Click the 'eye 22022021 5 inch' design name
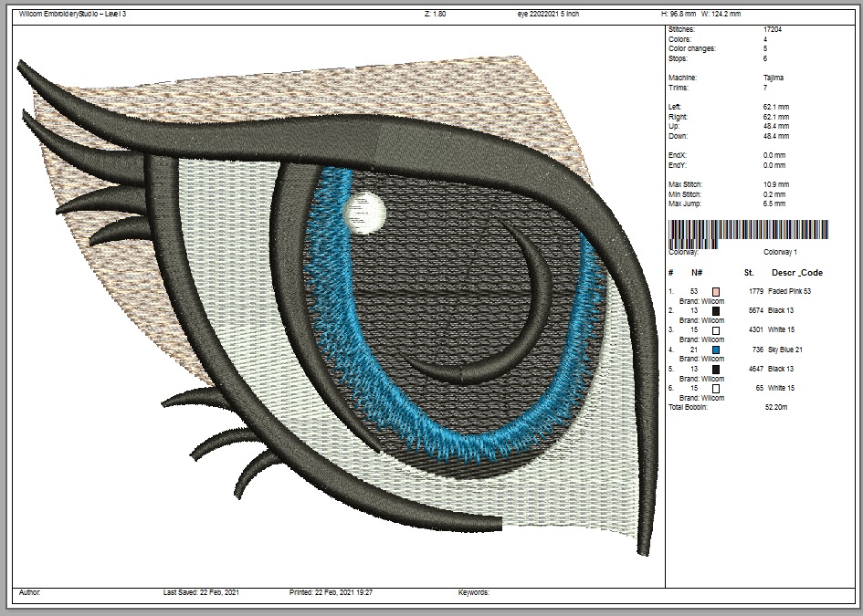Image resolution: width=863 pixels, height=616 pixels. tap(547, 15)
